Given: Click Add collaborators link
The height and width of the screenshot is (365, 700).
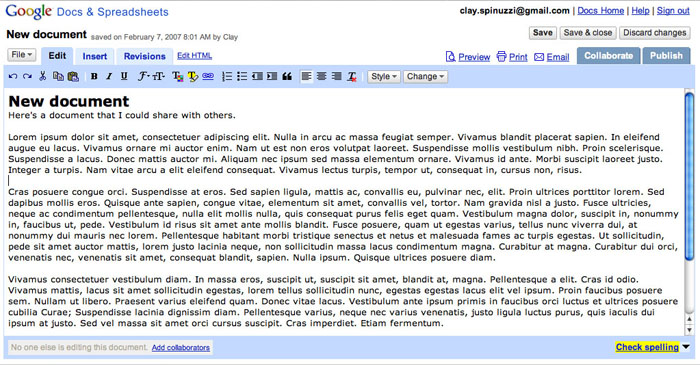Looking at the screenshot, I should coord(181,348).
